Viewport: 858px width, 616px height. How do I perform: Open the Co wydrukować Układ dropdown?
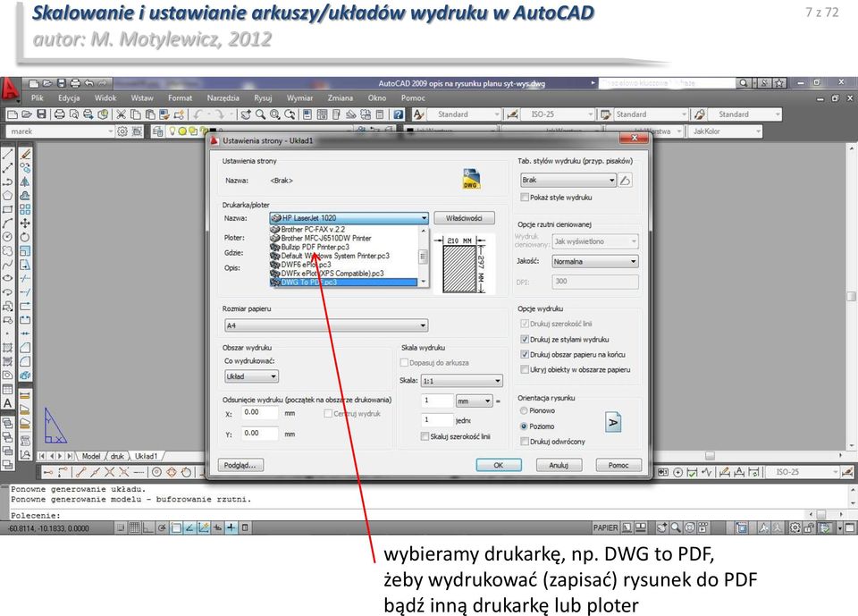tap(252, 376)
